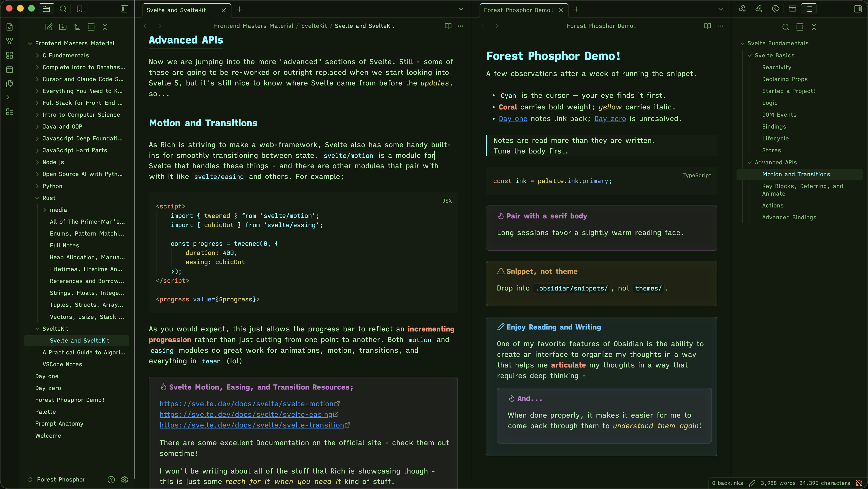The height and width of the screenshot is (489, 868).
Task: Open canvas icon in ribbon
Action: [x=10, y=55]
